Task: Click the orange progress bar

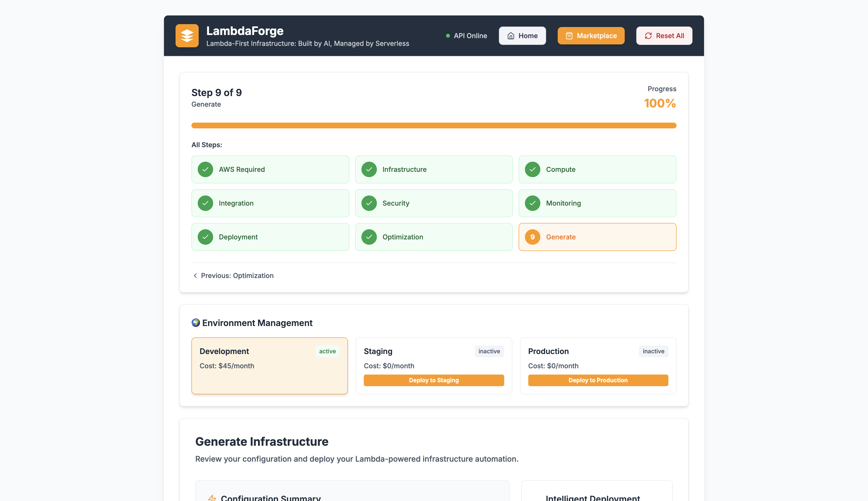Action: pyautogui.click(x=434, y=125)
